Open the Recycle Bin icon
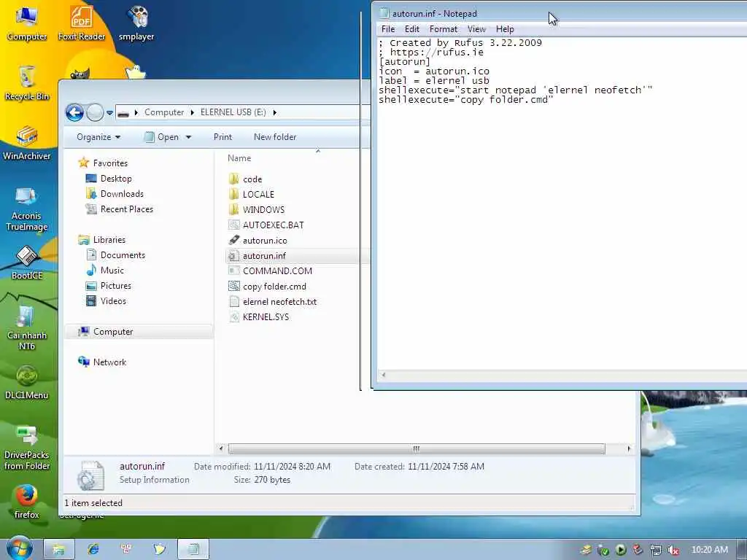747x560 pixels. point(27,83)
